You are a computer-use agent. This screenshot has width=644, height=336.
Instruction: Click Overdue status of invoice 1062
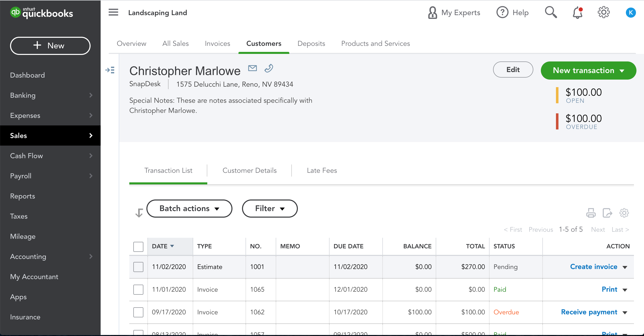[506, 312]
